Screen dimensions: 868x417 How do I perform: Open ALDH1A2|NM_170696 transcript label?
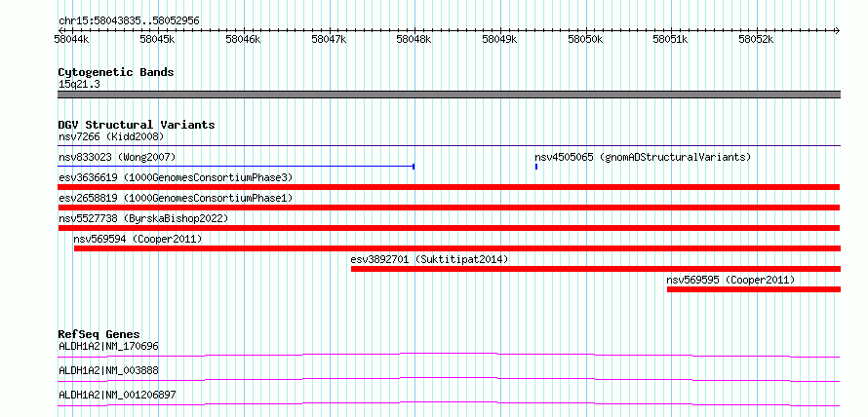pos(108,347)
